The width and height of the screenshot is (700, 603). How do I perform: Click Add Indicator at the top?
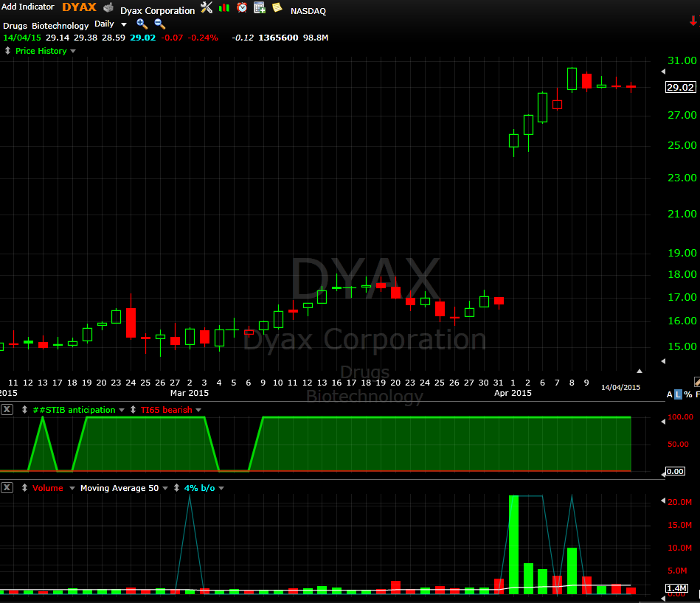28,7
